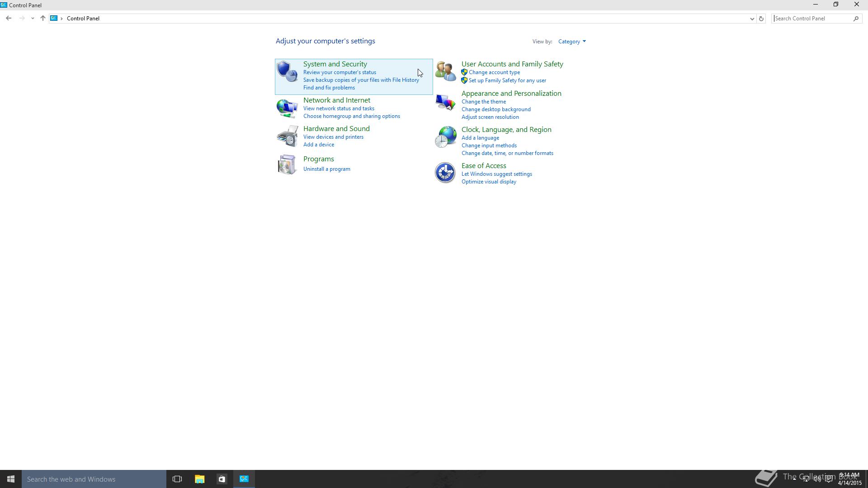
Task: Open the Ease of Access icon
Action: (445, 173)
